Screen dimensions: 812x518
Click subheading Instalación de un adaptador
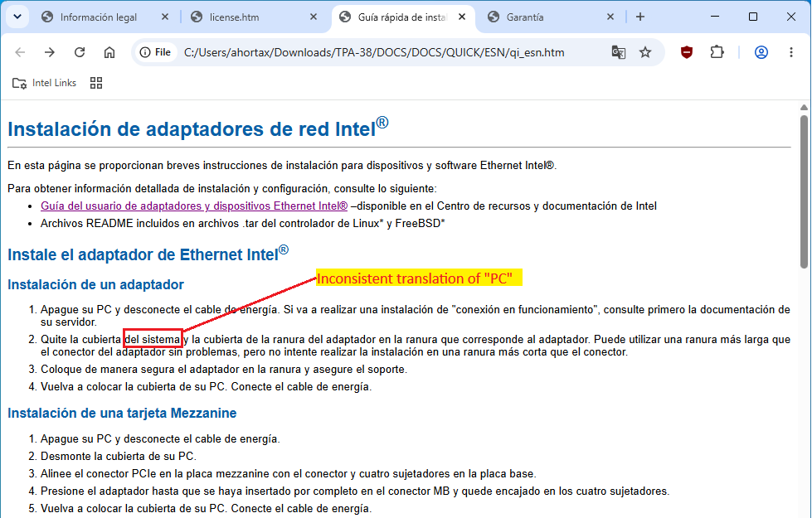pyautogui.click(x=96, y=284)
